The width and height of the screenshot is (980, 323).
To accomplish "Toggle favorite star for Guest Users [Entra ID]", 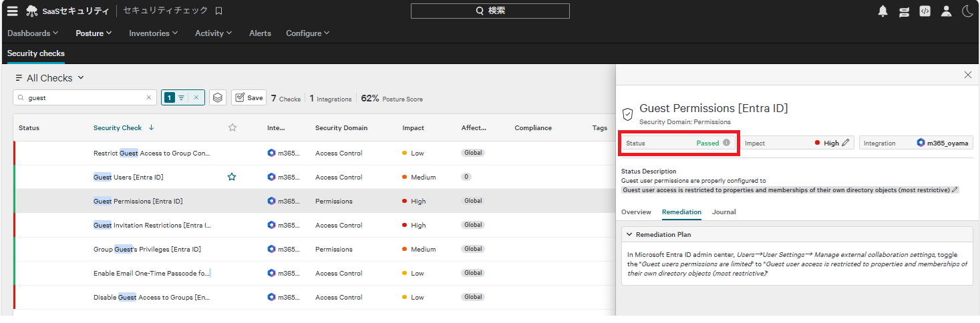I will tap(232, 177).
